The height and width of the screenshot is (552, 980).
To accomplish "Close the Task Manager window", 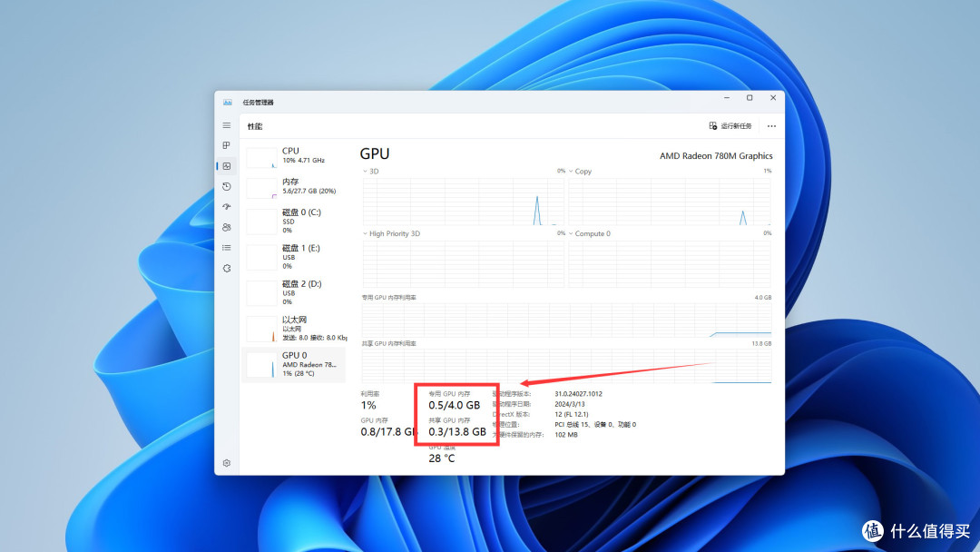I will pos(773,98).
